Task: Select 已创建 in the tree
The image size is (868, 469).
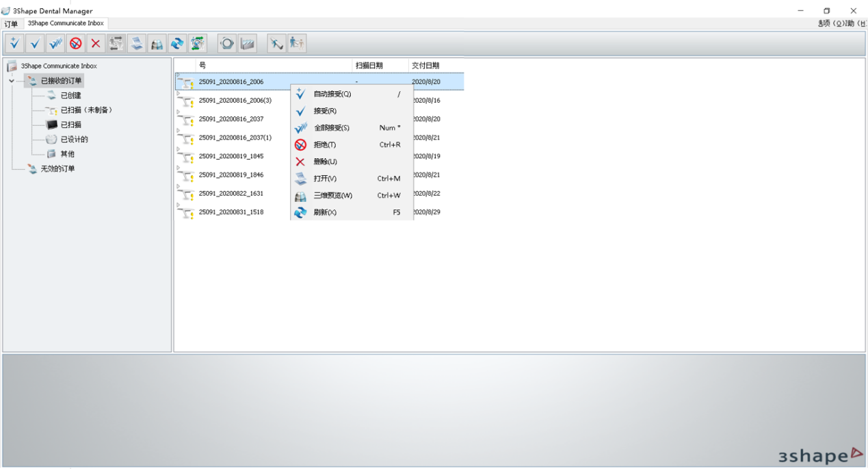Action: (71, 96)
